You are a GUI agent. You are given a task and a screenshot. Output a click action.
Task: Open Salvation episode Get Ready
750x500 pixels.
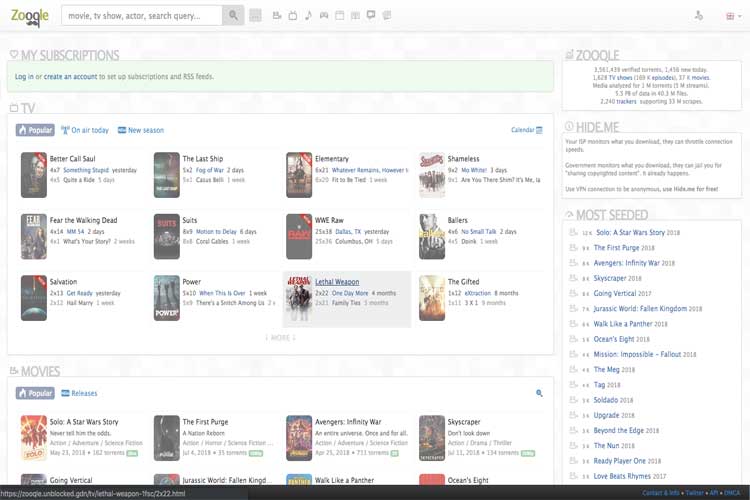[79, 293]
